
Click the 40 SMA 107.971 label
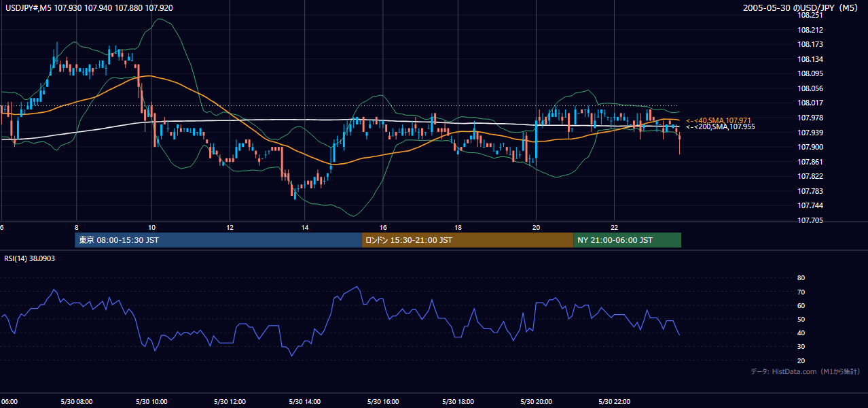[x=718, y=120]
